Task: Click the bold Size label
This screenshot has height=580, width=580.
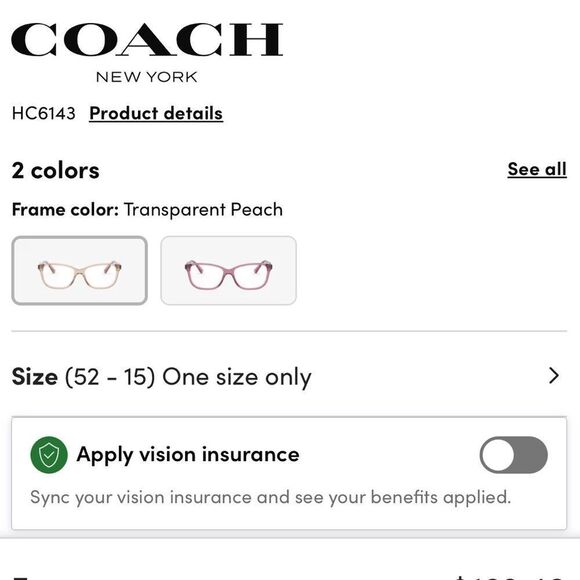Action: pyautogui.click(x=34, y=377)
